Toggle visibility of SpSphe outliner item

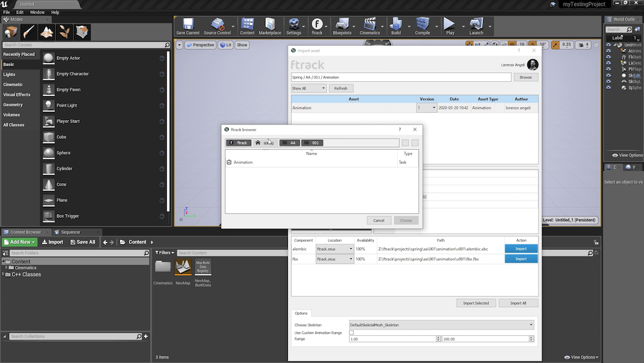tap(609, 88)
